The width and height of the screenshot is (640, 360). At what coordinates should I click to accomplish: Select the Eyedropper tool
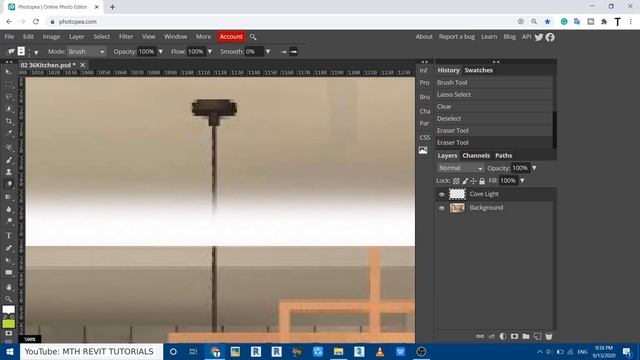(9, 133)
